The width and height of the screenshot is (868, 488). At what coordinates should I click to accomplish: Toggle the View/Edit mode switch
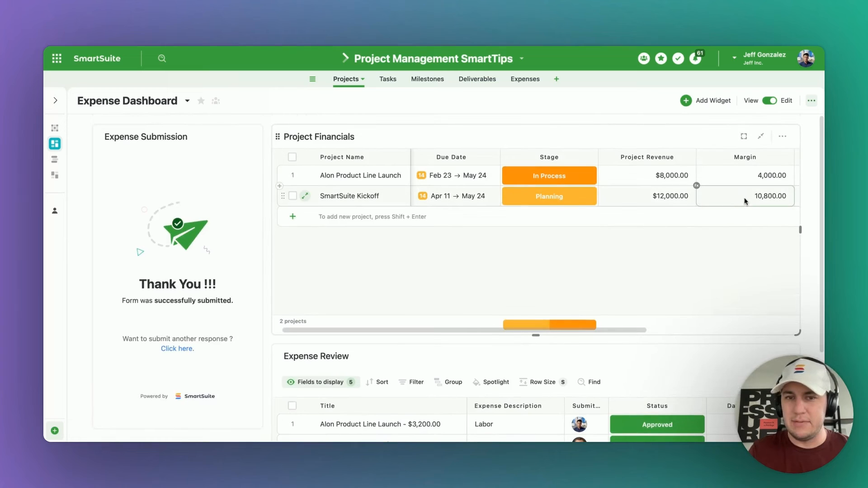[x=769, y=101]
